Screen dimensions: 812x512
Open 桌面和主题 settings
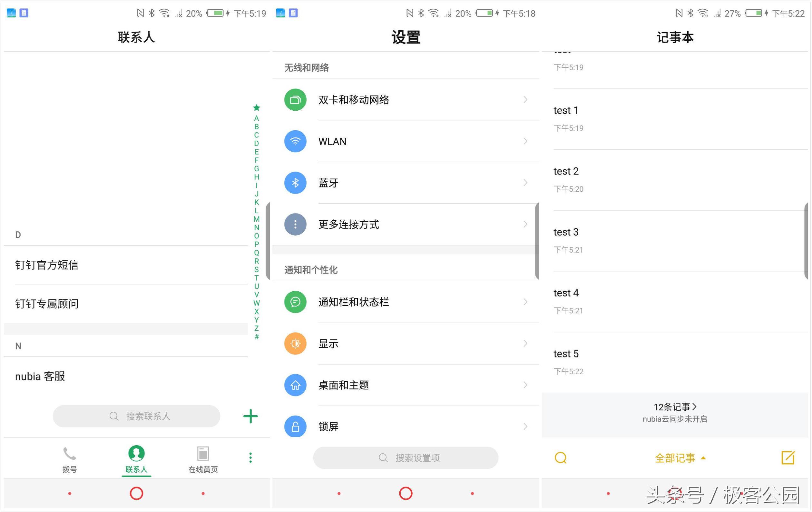pos(406,385)
